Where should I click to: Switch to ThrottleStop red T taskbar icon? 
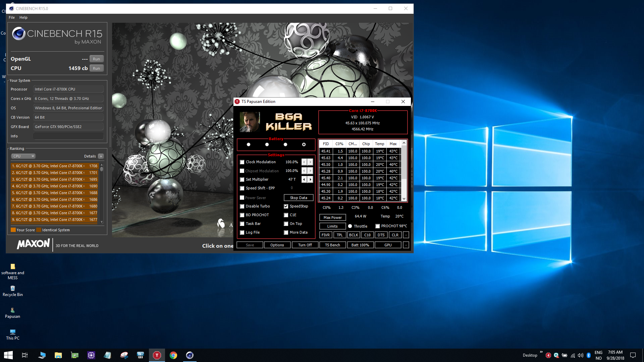(157, 355)
